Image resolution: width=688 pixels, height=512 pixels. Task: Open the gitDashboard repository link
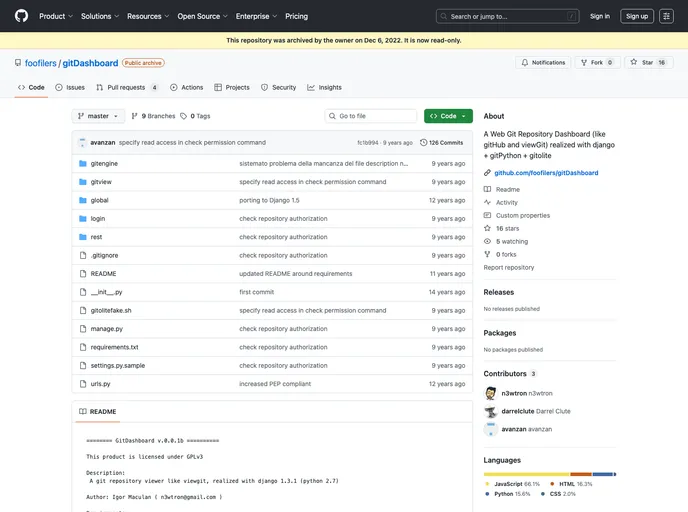tap(90, 63)
